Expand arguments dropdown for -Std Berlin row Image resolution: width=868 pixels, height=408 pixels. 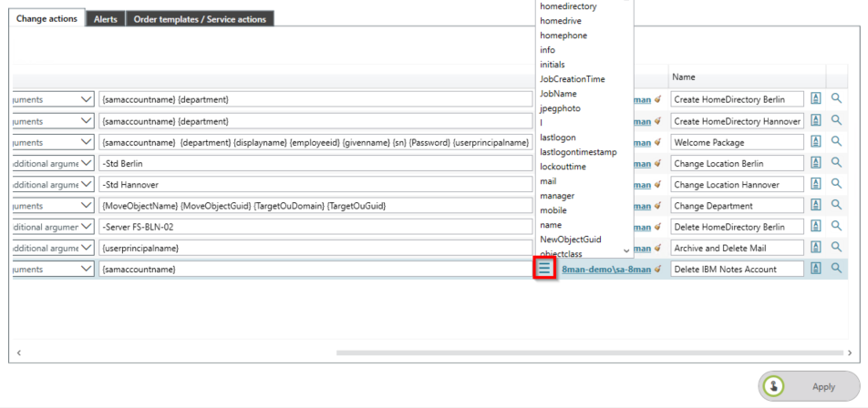(86, 163)
